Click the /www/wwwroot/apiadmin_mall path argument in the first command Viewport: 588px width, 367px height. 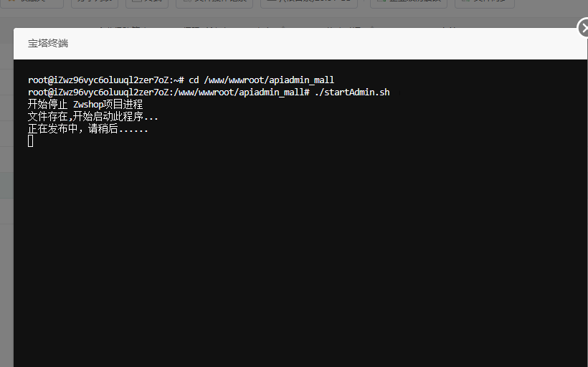coord(269,80)
